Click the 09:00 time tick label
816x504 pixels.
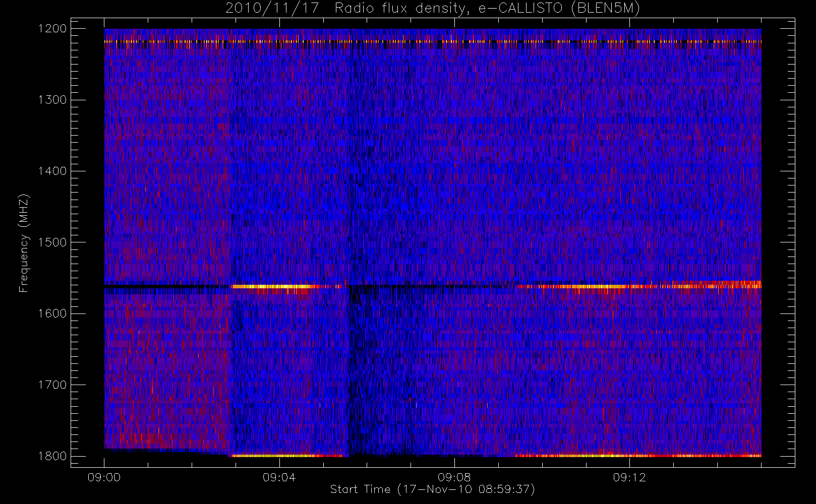104,477
